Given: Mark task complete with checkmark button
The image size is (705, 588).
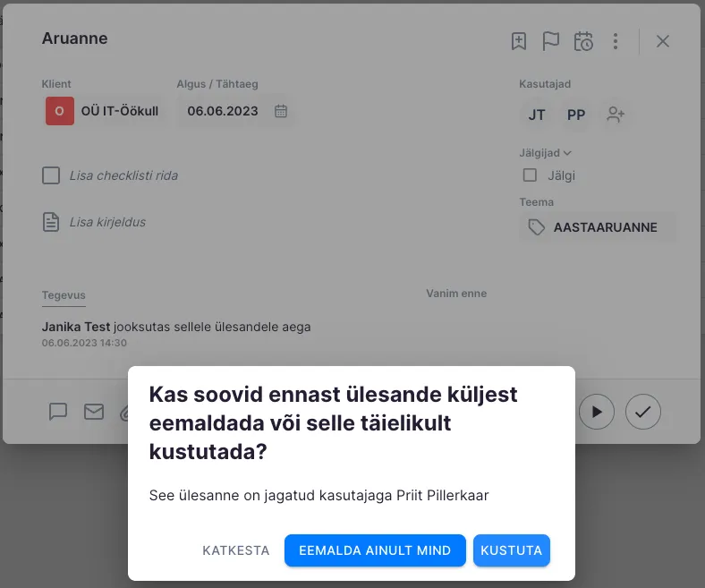Looking at the screenshot, I should (x=642, y=412).
